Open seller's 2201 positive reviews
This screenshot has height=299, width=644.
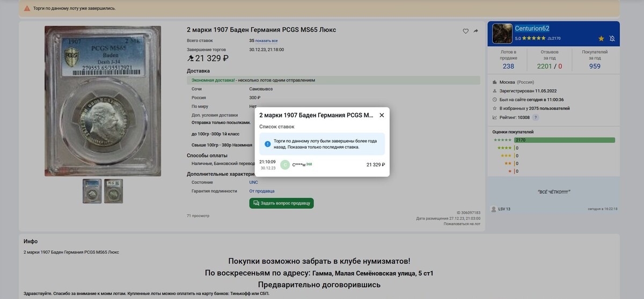point(544,67)
